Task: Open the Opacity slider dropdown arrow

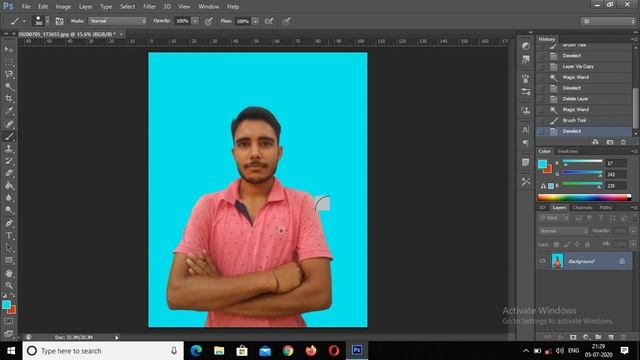Action: [x=195, y=21]
